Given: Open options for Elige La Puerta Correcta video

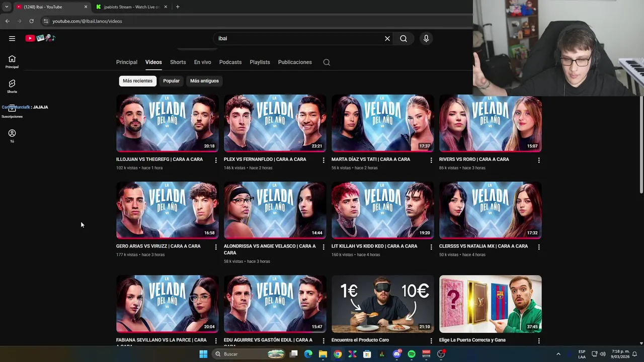Looking at the screenshot, I should coord(539,341).
